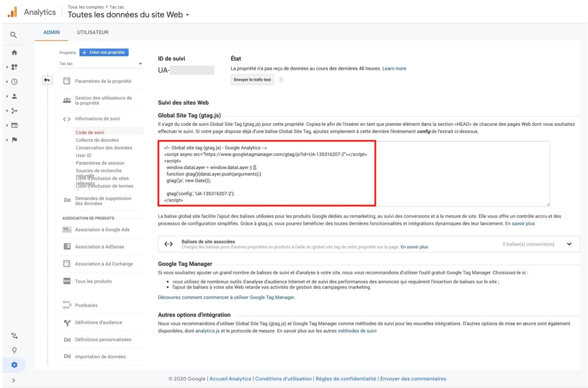The height and width of the screenshot is (388, 588).
Task: Select Paramètres de session menu item
Action: point(100,163)
